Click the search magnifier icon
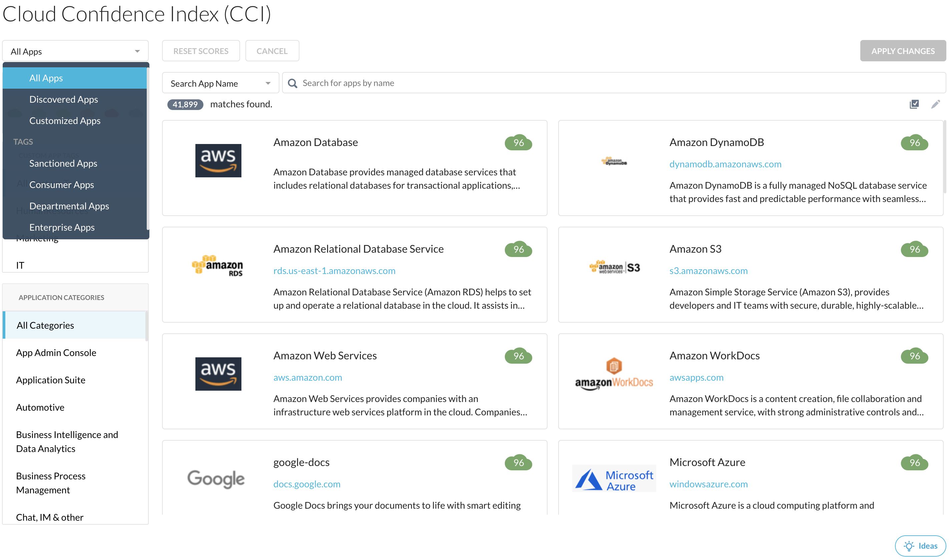Image resolution: width=949 pixels, height=560 pixels. 292,83
